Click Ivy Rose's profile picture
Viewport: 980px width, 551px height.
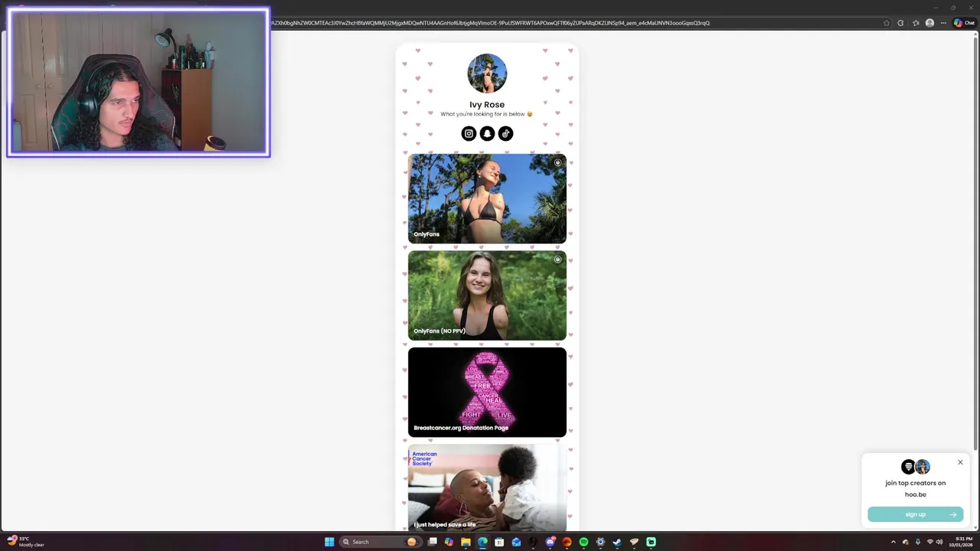[487, 73]
